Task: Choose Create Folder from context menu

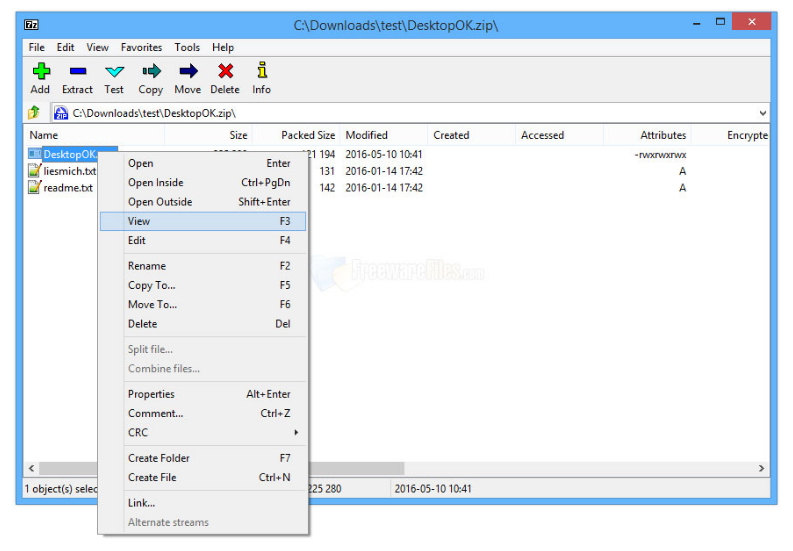Action: point(203,458)
